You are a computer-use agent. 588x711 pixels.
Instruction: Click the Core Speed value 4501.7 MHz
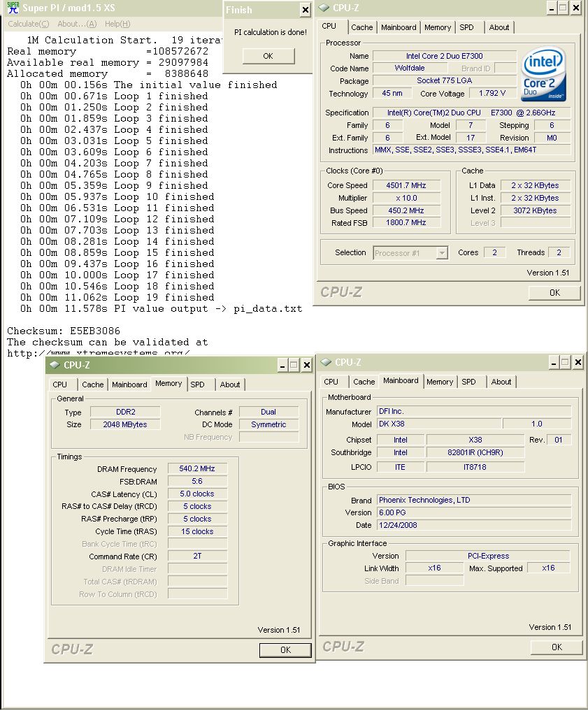click(406, 185)
